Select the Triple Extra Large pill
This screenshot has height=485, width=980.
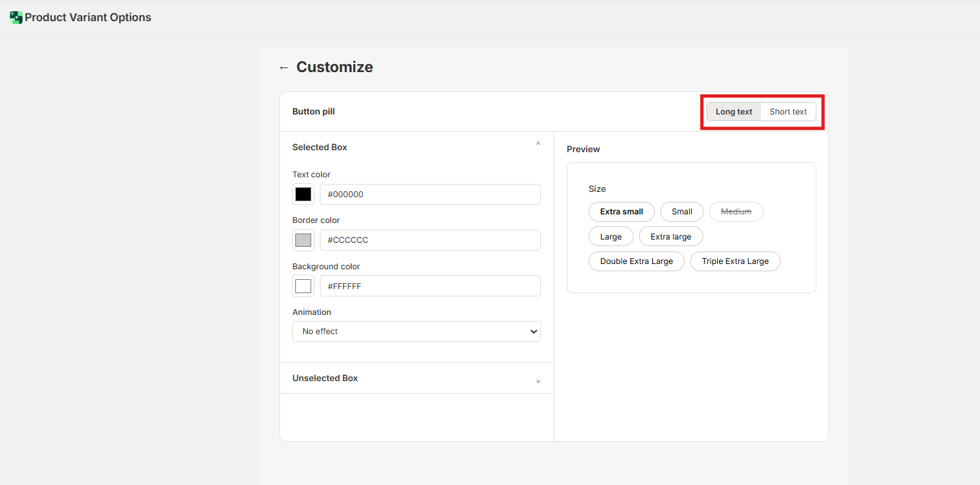point(735,261)
